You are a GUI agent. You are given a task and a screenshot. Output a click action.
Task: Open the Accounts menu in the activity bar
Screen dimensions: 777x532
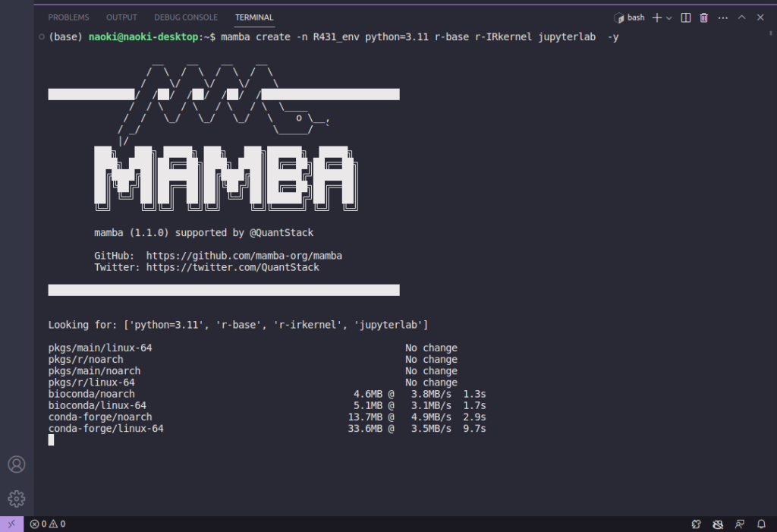click(17, 464)
